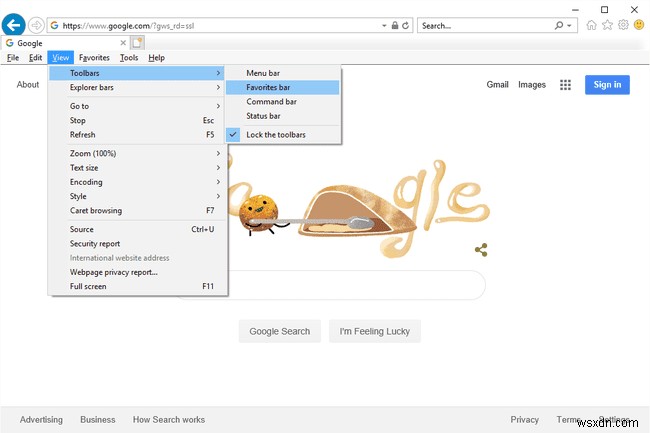Open the Tools gear icon
The height and width of the screenshot is (433, 650).
623,25
